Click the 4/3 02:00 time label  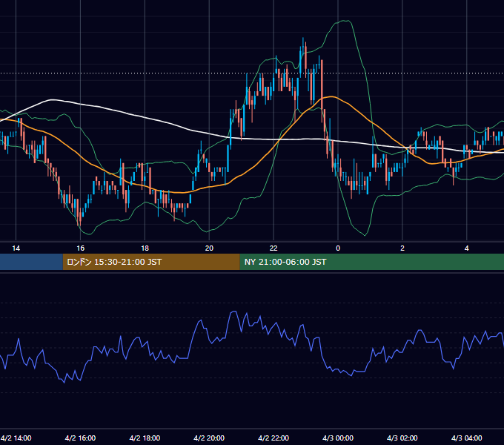pyautogui.click(x=402, y=438)
